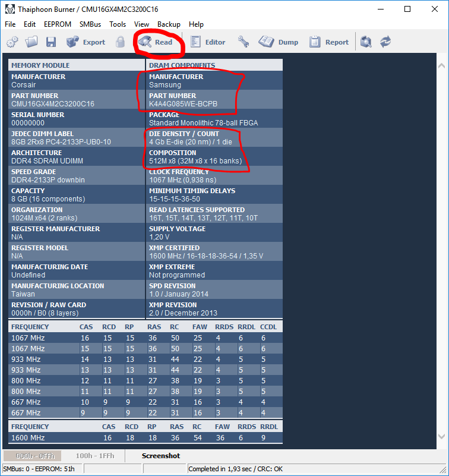Click the Thaiphoon Burner title bar app icon
449x476 pixels.
tap(10, 9)
